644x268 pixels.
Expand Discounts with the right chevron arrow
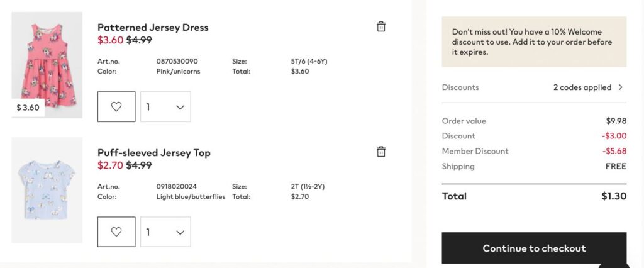point(621,87)
